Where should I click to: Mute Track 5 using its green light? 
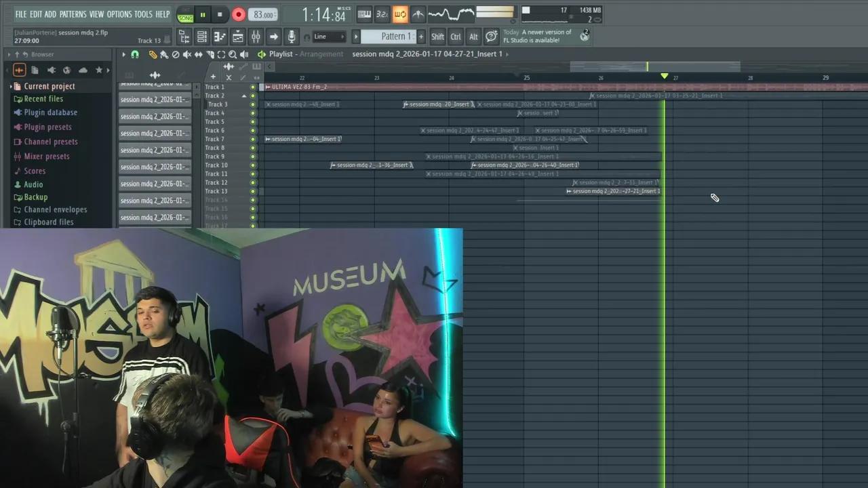pyautogui.click(x=252, y=121)
